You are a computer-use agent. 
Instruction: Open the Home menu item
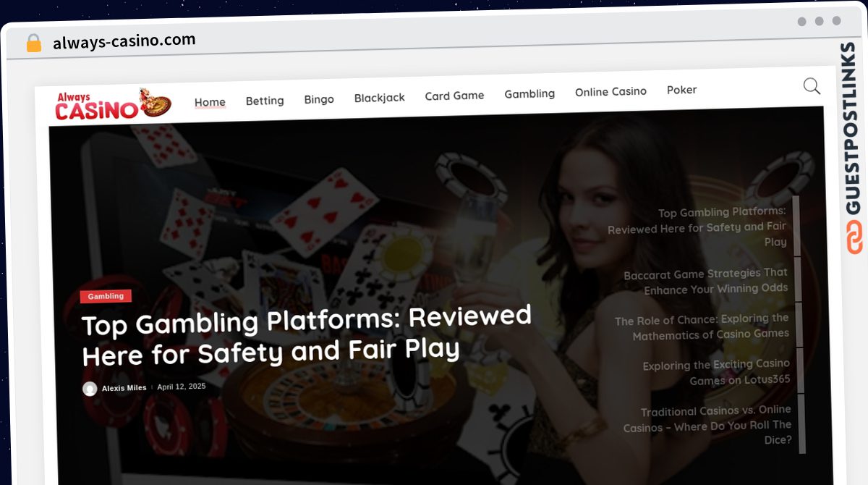pyautogui.click(x=210, y=102)
